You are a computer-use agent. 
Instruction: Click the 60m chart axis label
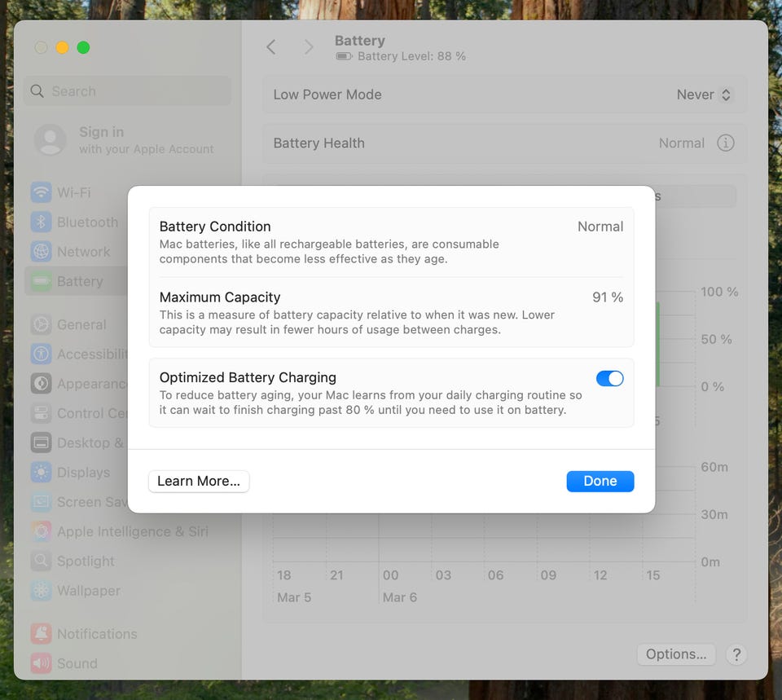pos(714,467)
